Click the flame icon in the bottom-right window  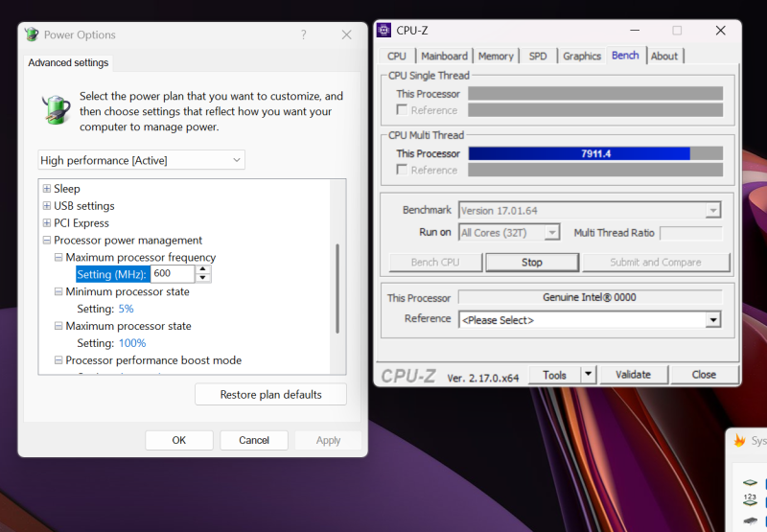(739, 441)
